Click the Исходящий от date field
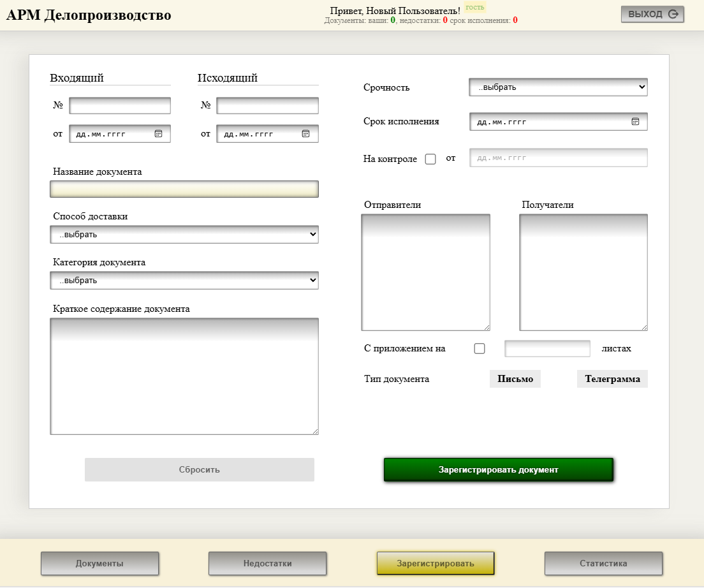 pyautogui.click(x=268, y=134)
